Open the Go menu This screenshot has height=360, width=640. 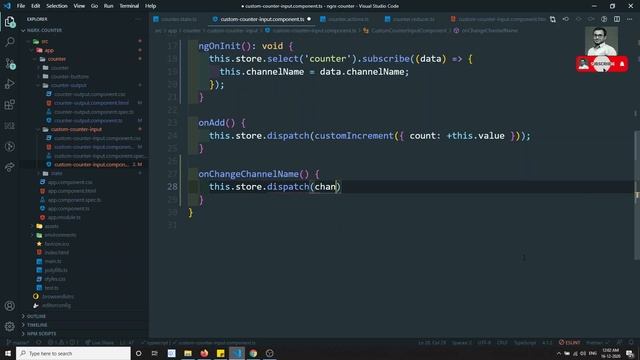[x=94, y=6]
